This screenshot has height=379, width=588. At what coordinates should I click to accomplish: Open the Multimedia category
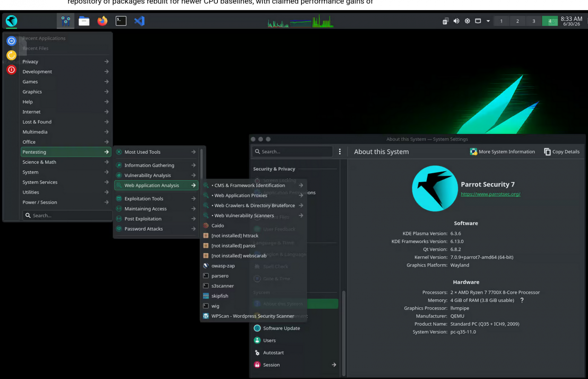point(66,132)
